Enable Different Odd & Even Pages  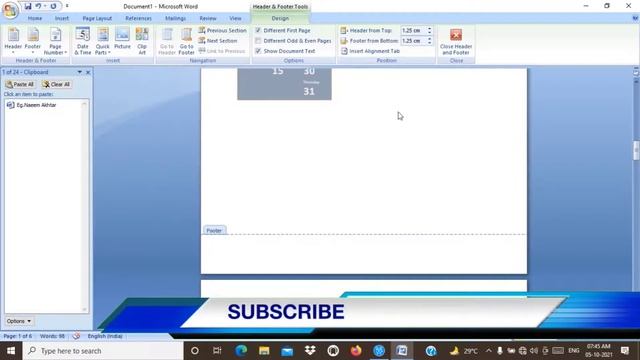tap(258, 40)
